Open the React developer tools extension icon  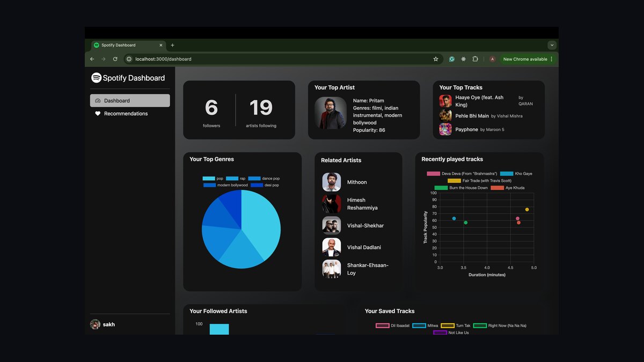(464, 59)
